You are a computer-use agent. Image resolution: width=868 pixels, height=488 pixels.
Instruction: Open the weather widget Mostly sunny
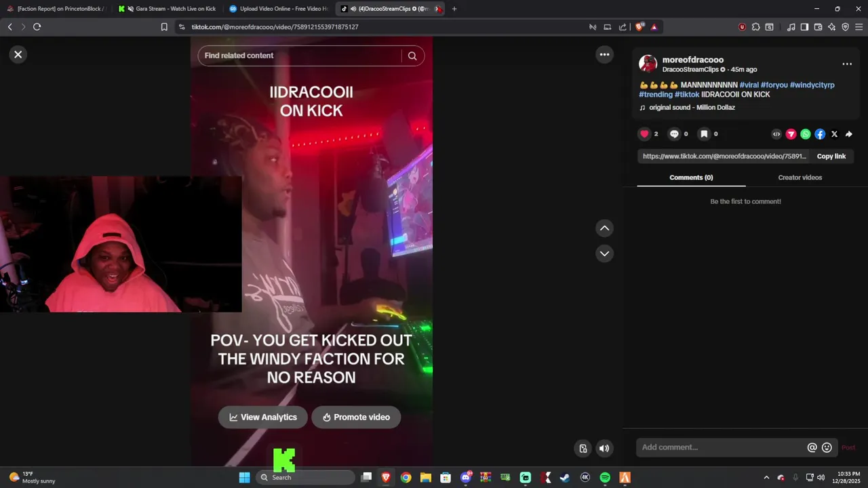(33, 477)
